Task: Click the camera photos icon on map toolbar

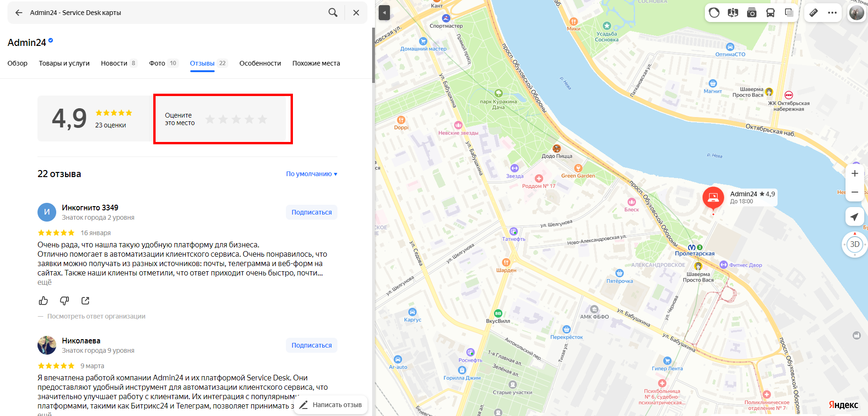Action: (752, 13)
